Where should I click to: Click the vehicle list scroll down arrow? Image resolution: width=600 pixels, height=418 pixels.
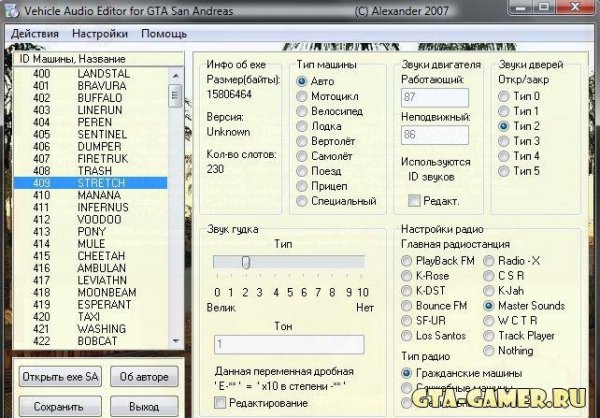(x=176, y=340)
